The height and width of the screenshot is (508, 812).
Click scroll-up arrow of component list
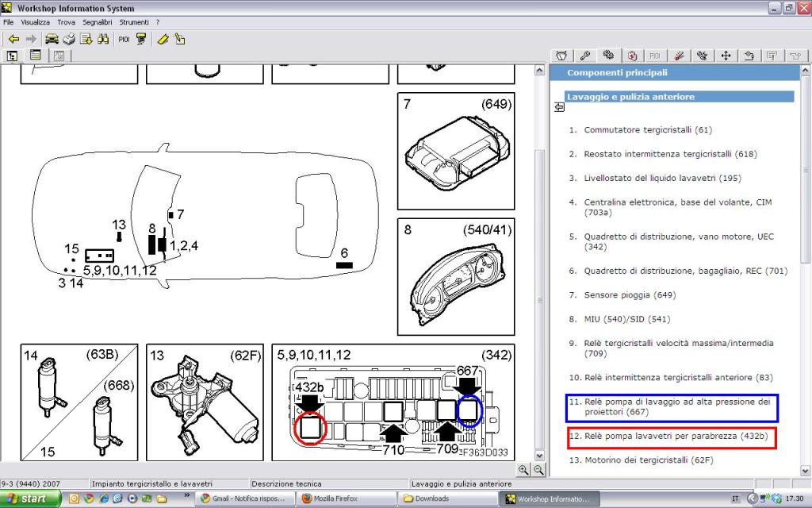[x=806, y=70]
